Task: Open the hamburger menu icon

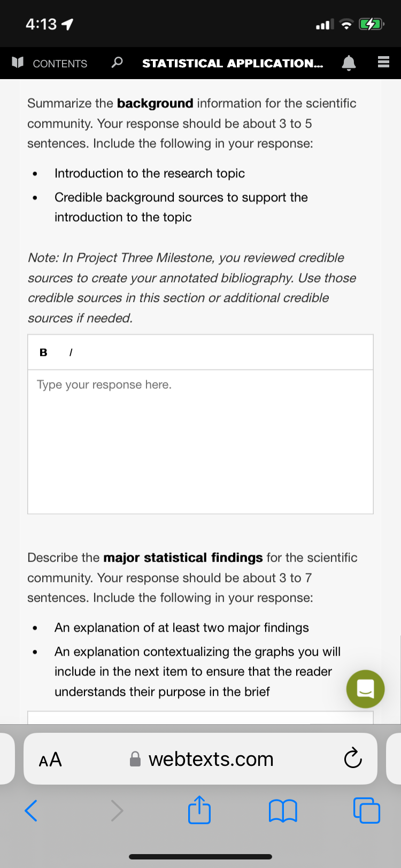Action: 383,63
